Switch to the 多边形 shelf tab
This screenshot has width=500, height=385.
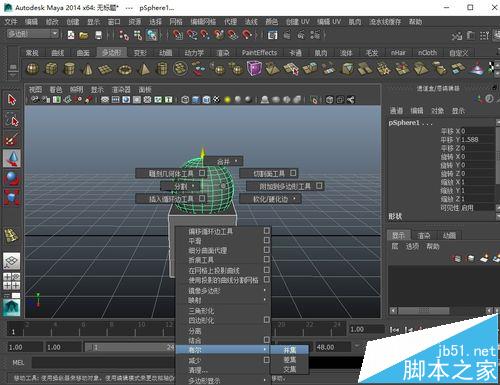[112, 52]
